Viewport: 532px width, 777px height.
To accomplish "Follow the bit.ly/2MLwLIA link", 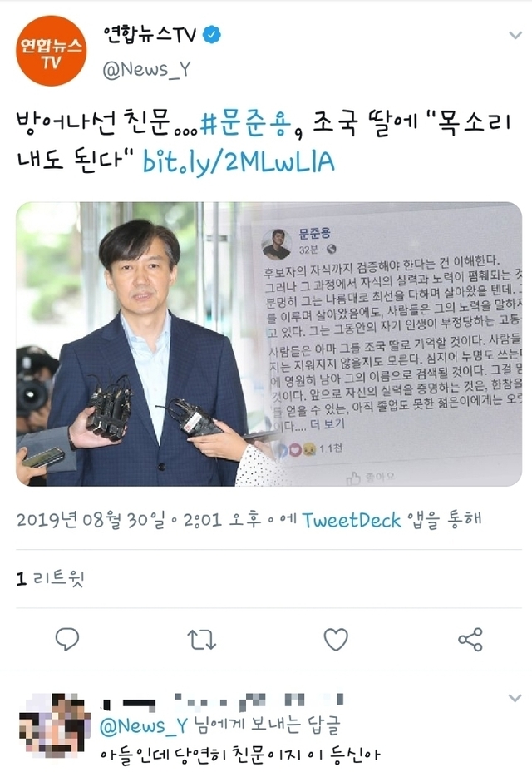I will [239, 161].
